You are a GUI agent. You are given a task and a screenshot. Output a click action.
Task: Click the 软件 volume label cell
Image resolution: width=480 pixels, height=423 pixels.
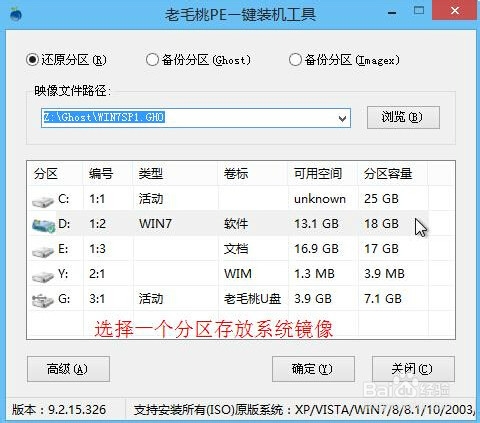[x=236, y=224]
